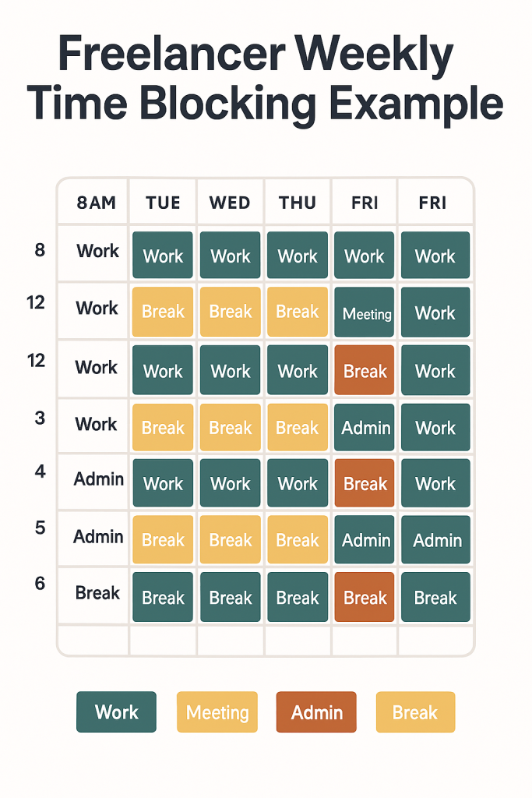Select the THU column header
Screen dimensions: 532x798
[298, 203]
